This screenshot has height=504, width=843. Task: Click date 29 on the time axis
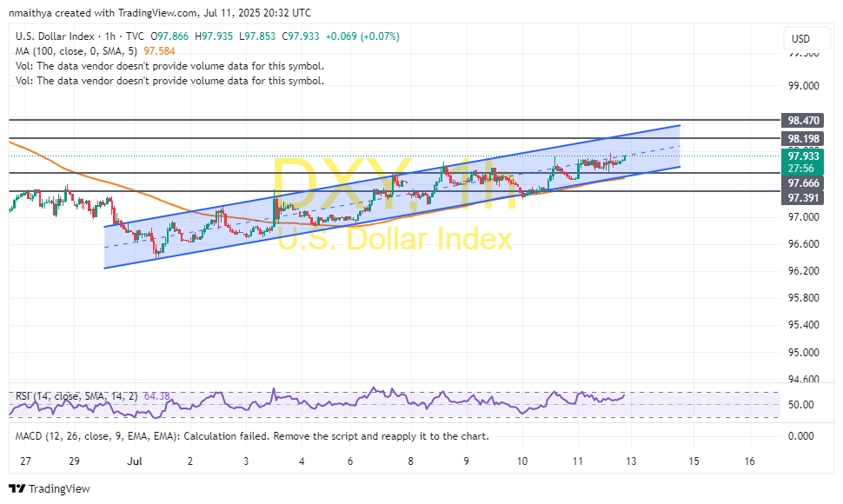(x=74, y=461)
